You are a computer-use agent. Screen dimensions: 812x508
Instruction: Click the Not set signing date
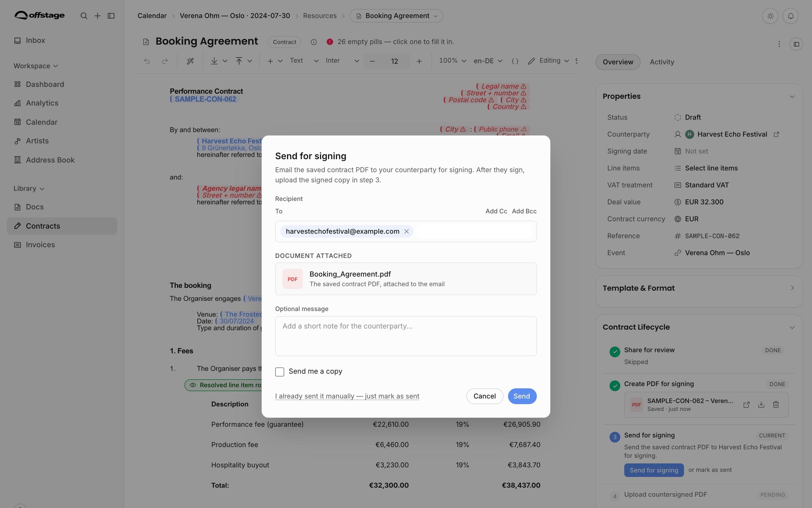point(696,151)
